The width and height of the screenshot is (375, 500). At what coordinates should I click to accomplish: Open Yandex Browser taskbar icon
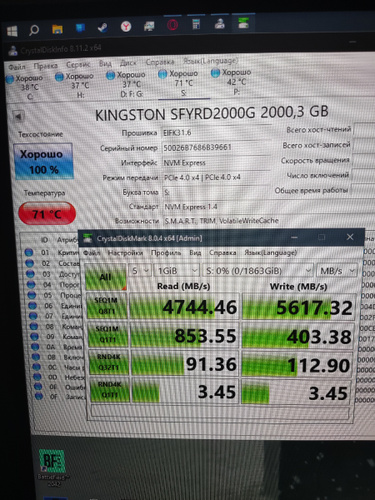click(x=126, y=26)
